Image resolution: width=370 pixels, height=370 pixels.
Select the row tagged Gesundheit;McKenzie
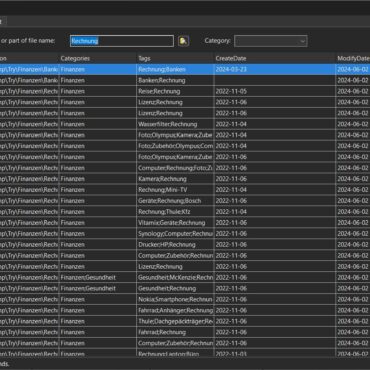pos(185,277)
